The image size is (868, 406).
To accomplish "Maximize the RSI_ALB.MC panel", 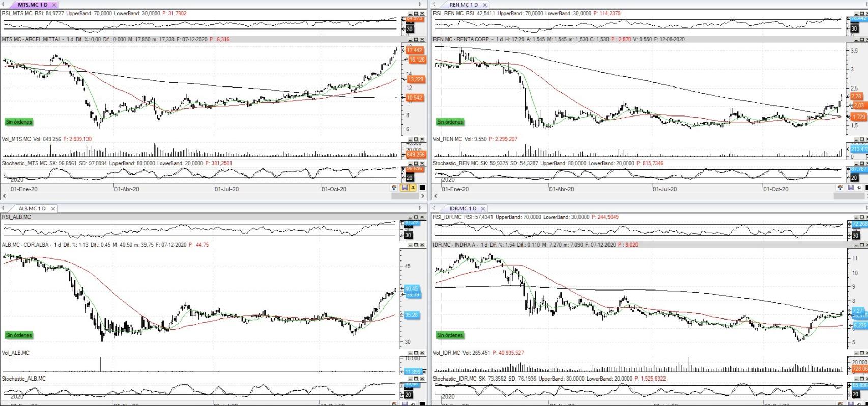I will point(416,217).
